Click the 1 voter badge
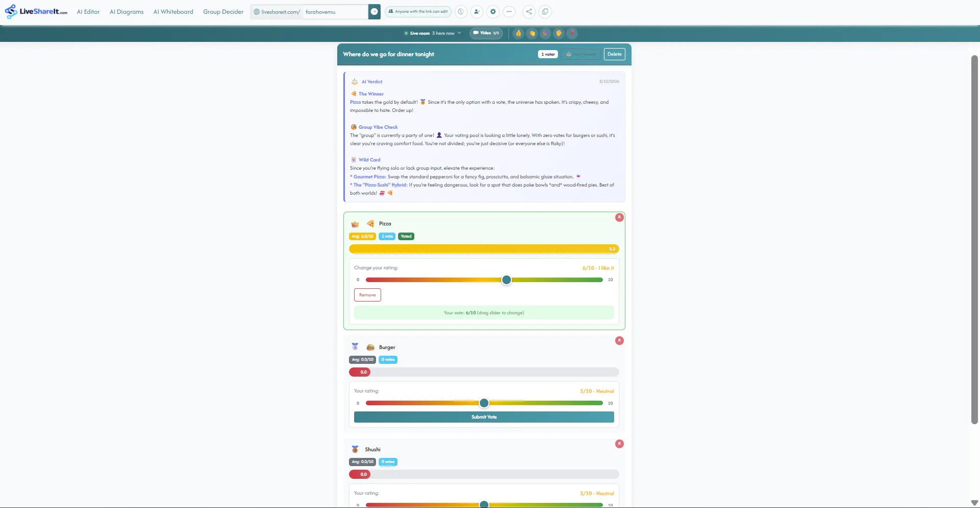This screenshot has height=508, width=980. [548, 54]
